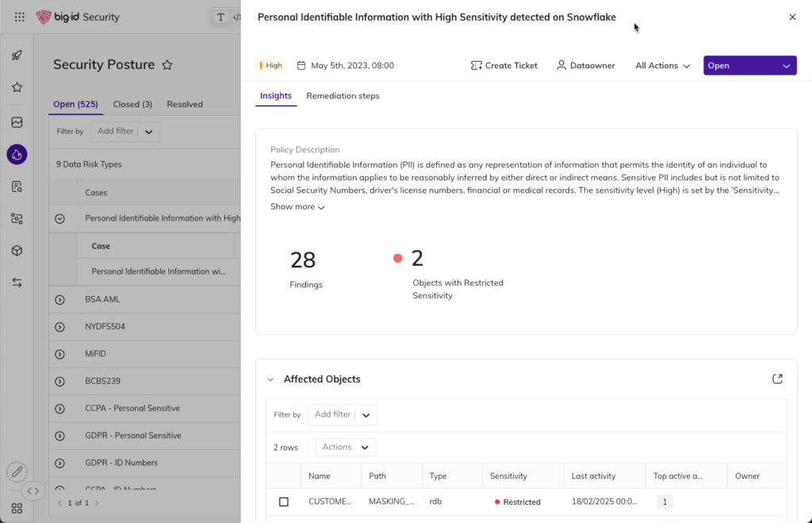The width and height of the screenshot is (812, 523).
Task: Click the '28' Findings count
Action: (303, 260)
